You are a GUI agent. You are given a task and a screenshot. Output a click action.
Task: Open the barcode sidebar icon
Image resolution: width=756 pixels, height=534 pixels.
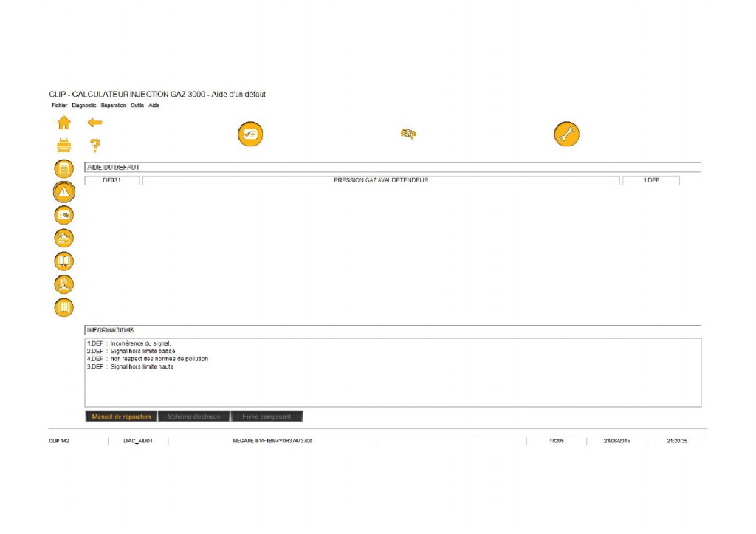pyautogui.click(x=63, y=308)
